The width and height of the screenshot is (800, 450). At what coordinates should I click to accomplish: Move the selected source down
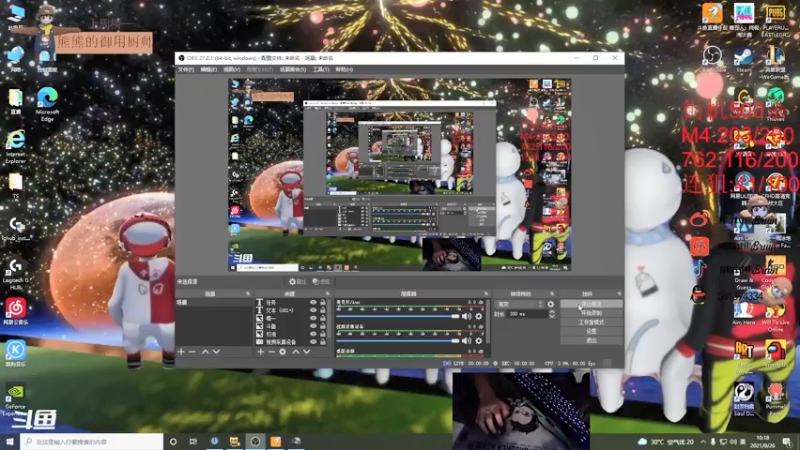(307, 352)
